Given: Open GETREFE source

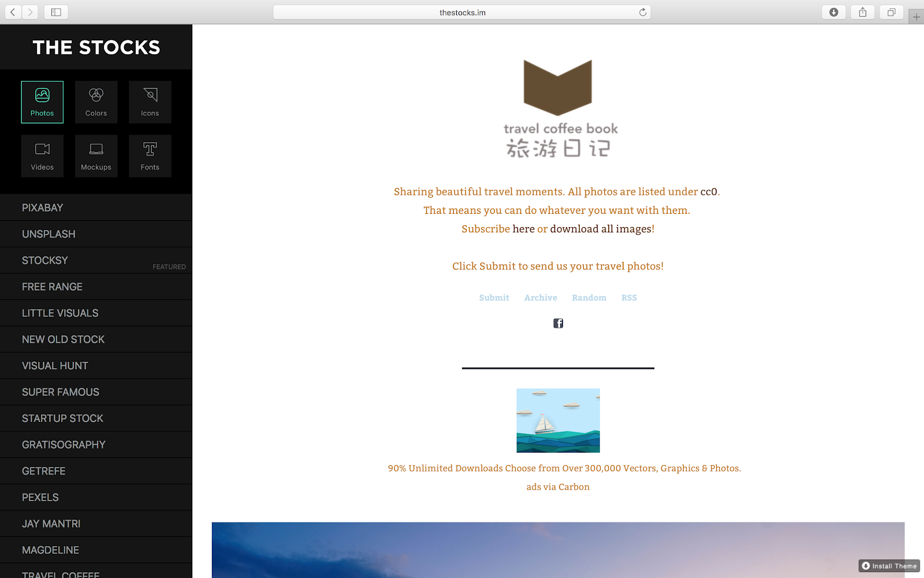Looking at the screenshot, I should point(96,471).
